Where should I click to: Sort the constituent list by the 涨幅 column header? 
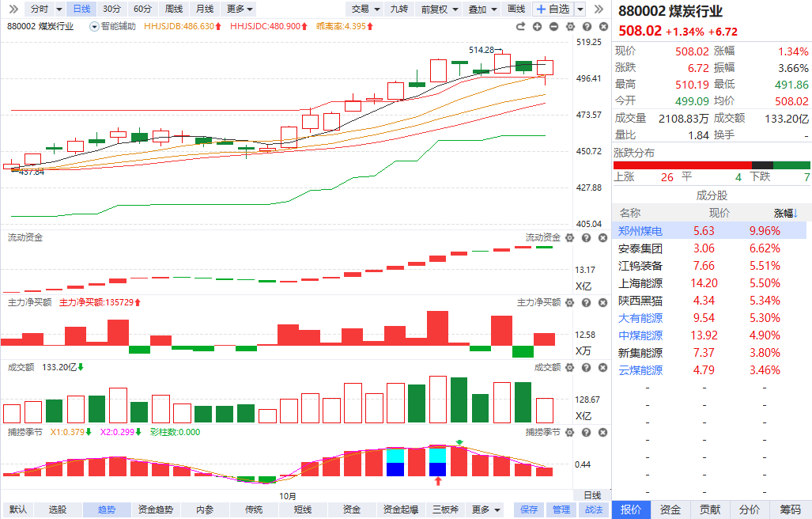point(785,213)
